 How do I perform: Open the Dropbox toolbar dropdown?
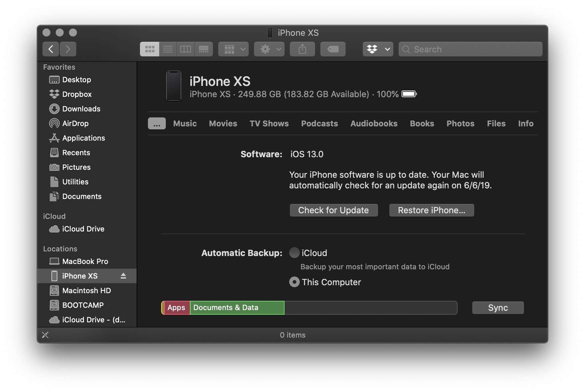[378, 49]
